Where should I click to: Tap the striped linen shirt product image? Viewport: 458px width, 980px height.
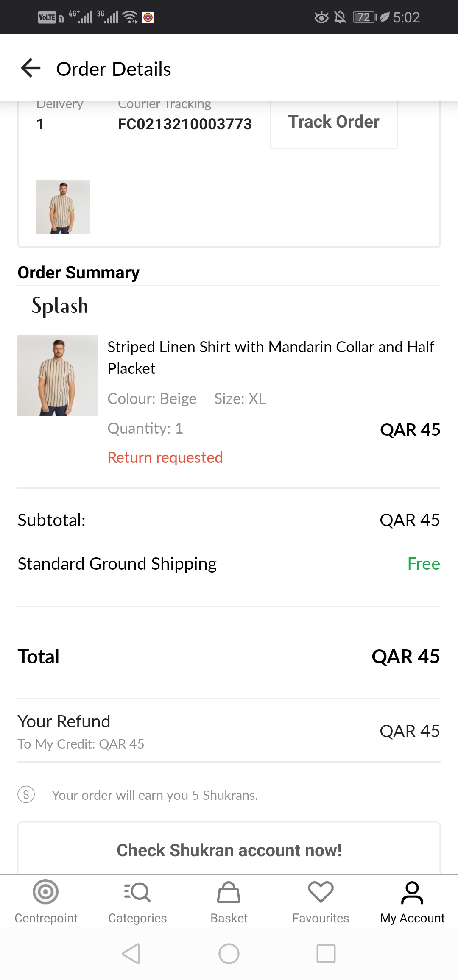pos(58,376)
